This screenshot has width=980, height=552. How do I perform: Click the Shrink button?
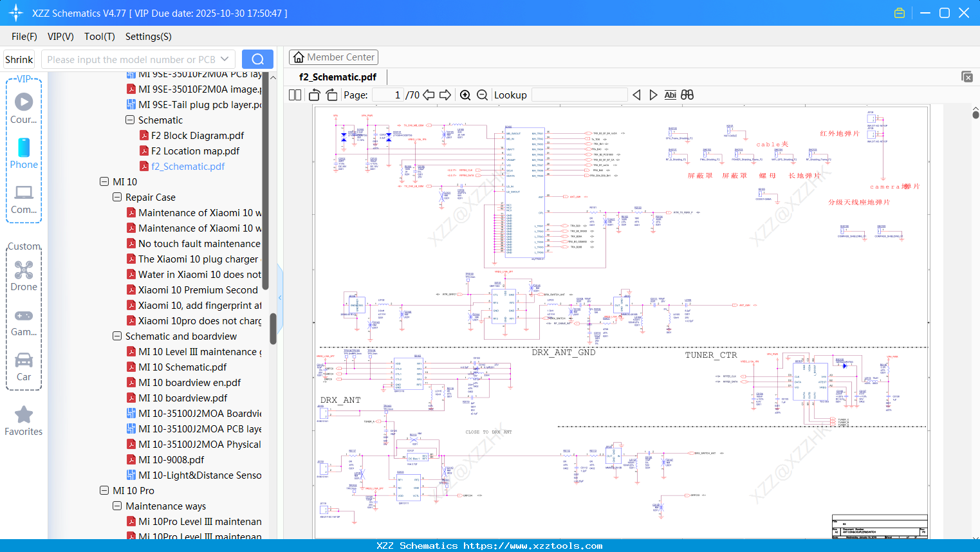click(19, 59)
